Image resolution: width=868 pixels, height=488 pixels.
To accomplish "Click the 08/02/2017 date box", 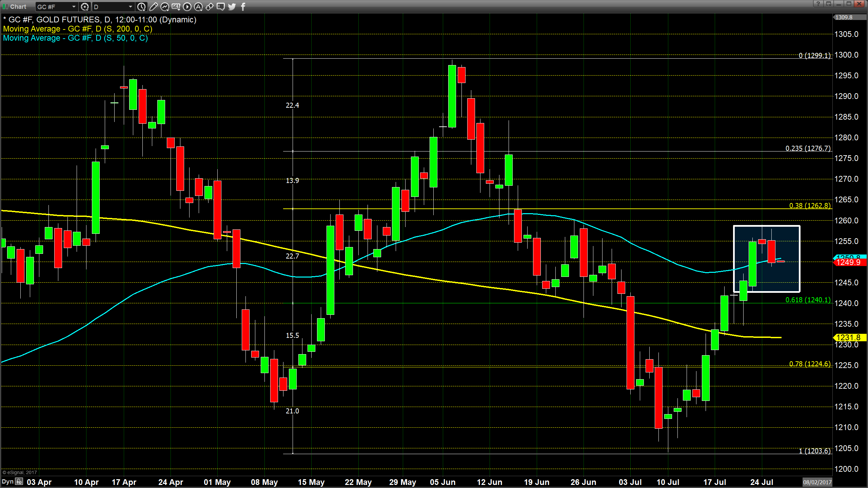I will [817, 482].
